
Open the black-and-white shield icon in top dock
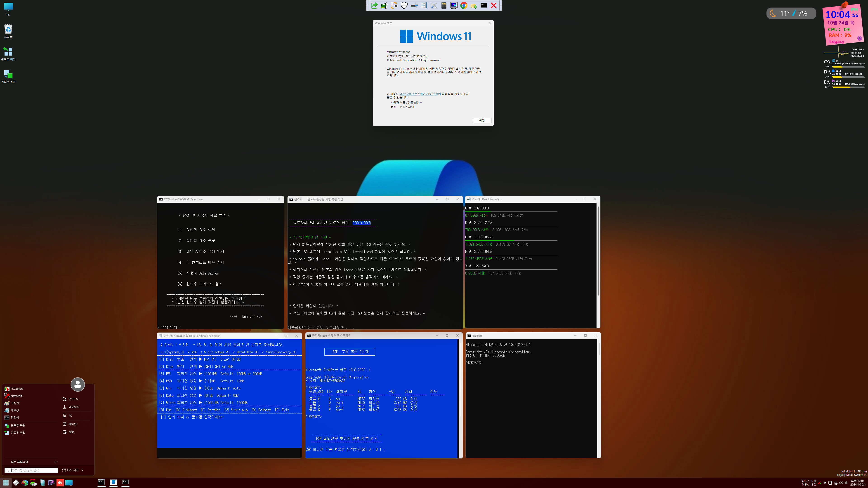(404, 5)
